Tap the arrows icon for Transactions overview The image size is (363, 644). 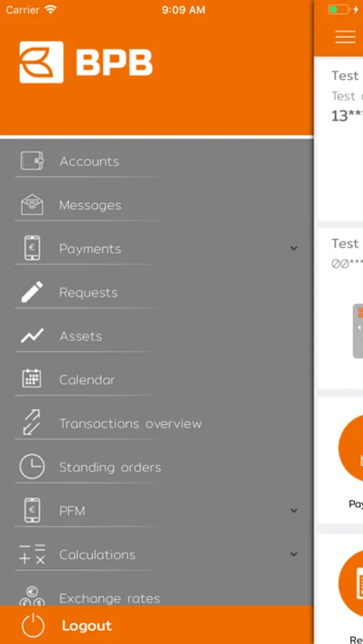tap(32, 422)
